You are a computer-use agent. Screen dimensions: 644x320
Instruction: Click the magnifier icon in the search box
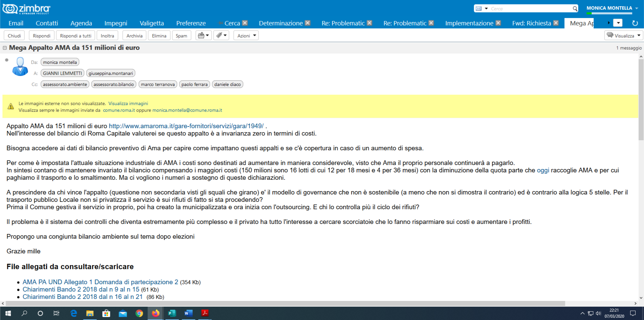click(575, 9)
